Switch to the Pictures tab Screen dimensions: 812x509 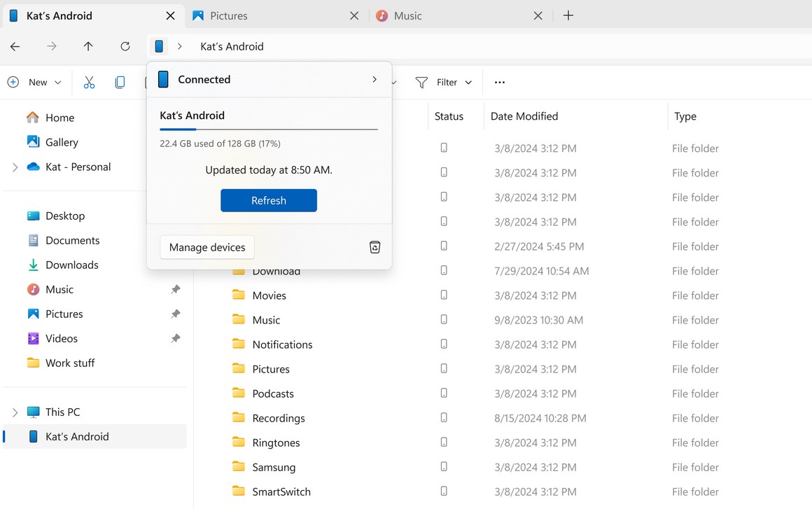click(229, 16)
